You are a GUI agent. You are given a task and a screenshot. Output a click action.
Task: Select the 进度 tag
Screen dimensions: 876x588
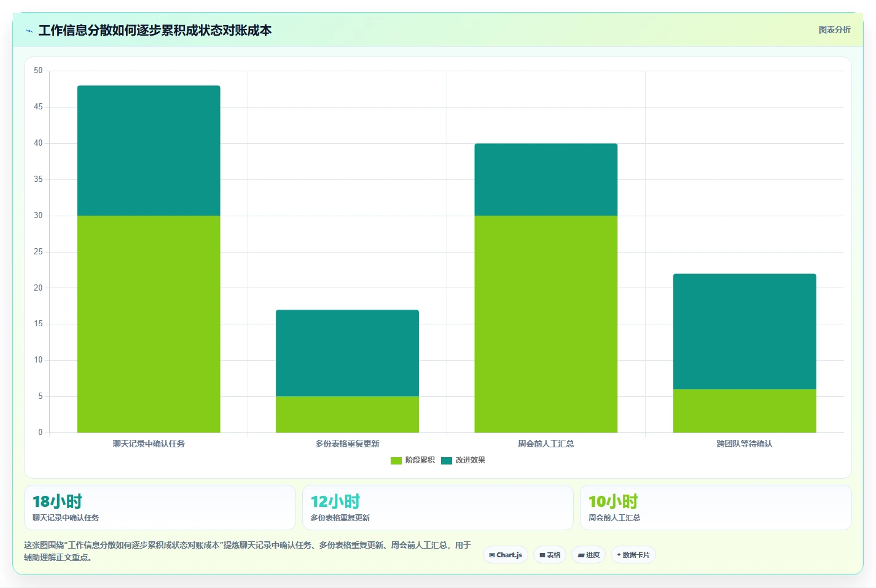pos(589,555)
